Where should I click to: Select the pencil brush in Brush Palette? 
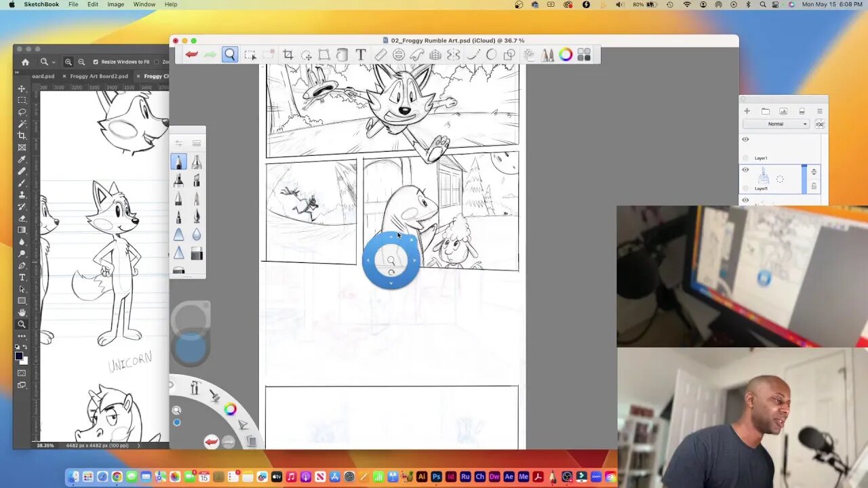point(178,162)
